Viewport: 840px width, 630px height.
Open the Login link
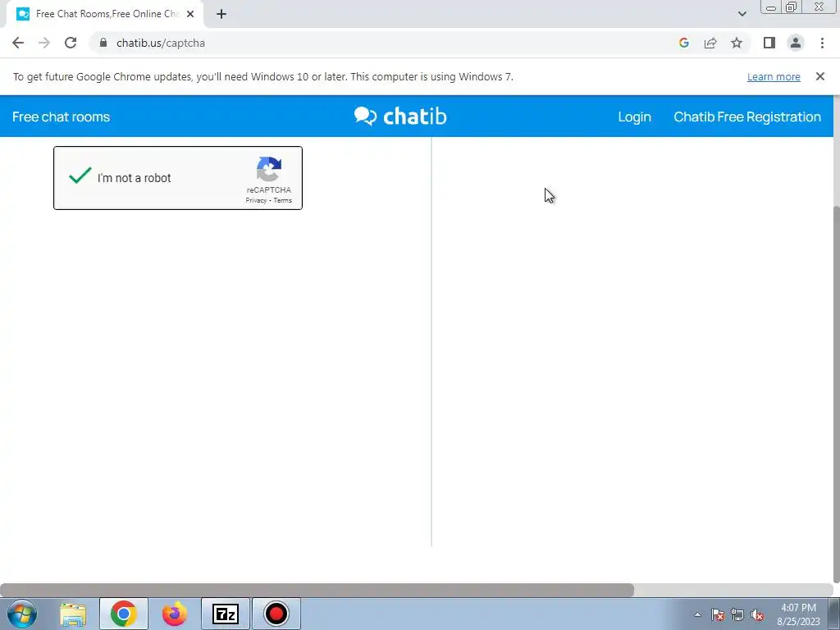pyautogui.click(x=634, y=116)
